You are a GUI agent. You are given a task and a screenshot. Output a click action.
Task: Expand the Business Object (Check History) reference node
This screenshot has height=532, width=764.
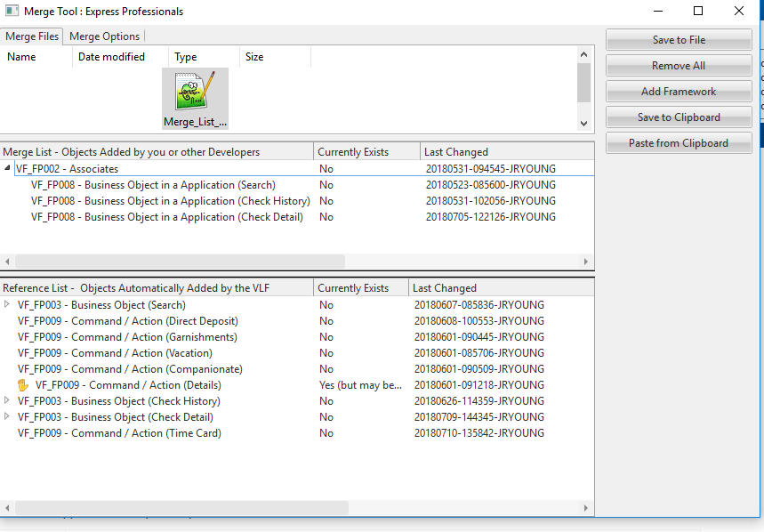pyautogui.click(x=8, y=401)
